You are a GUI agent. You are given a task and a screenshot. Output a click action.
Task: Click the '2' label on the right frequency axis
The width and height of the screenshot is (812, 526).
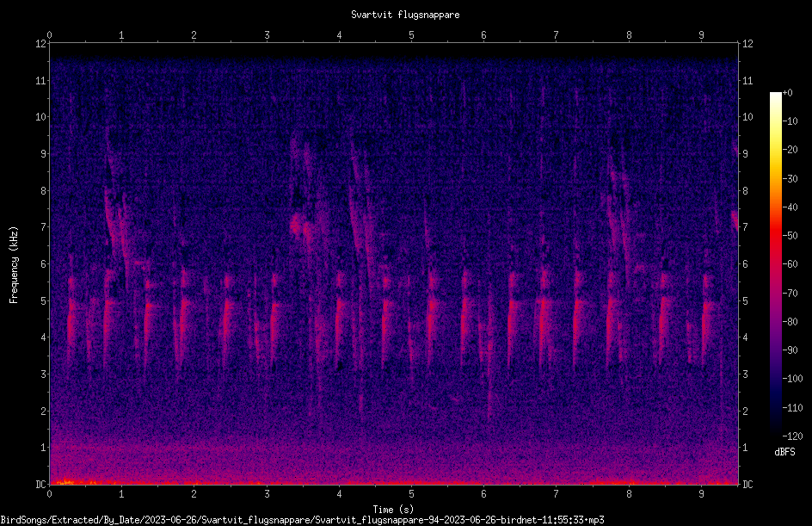click(745, 411)
